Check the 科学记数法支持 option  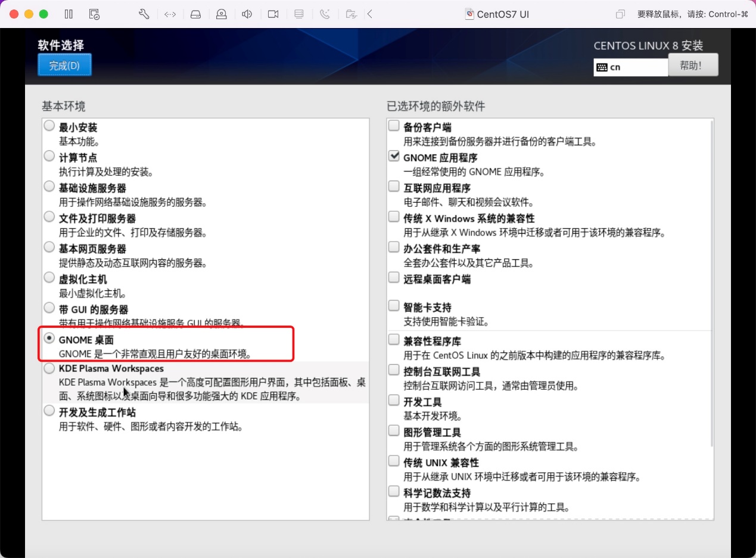(394, 492)
